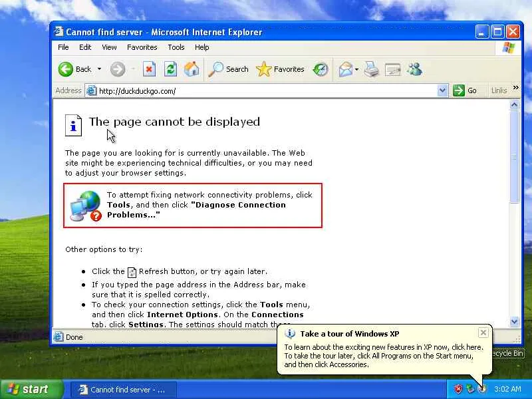Image resolution: width=532 pixels, height=399 pixels.
Task: Open the Help menu
Action: (202, 47)
